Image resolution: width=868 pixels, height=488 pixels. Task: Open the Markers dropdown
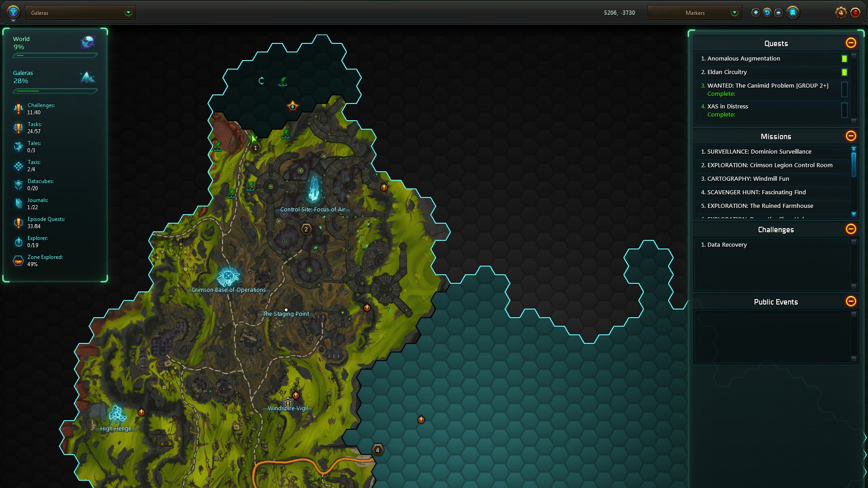tap(695, 13)
